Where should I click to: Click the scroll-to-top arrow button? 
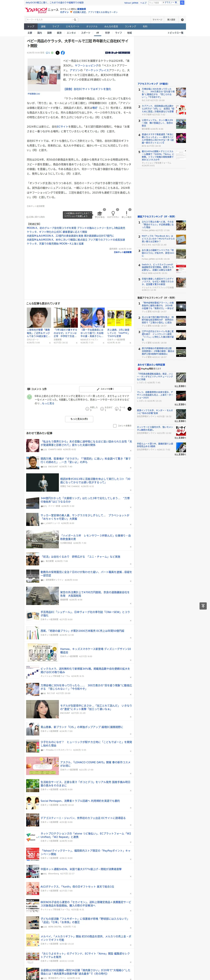[x=203, y=606]
